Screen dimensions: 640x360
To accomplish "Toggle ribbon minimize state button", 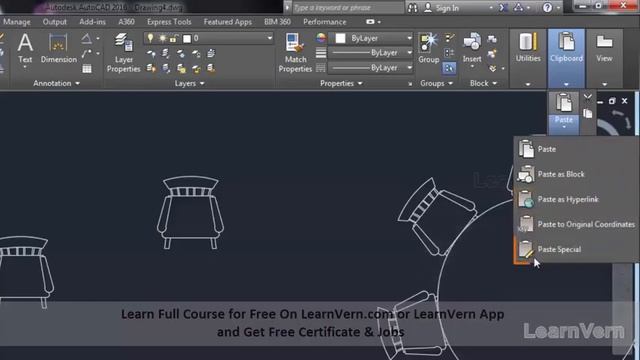I will click(x=370, y=22).
